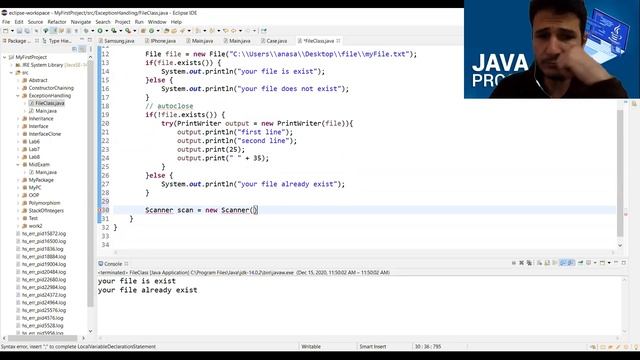The width and height of the screenshot is (640, 360).
Task: Open the File menu
Action: coord(6,22)
